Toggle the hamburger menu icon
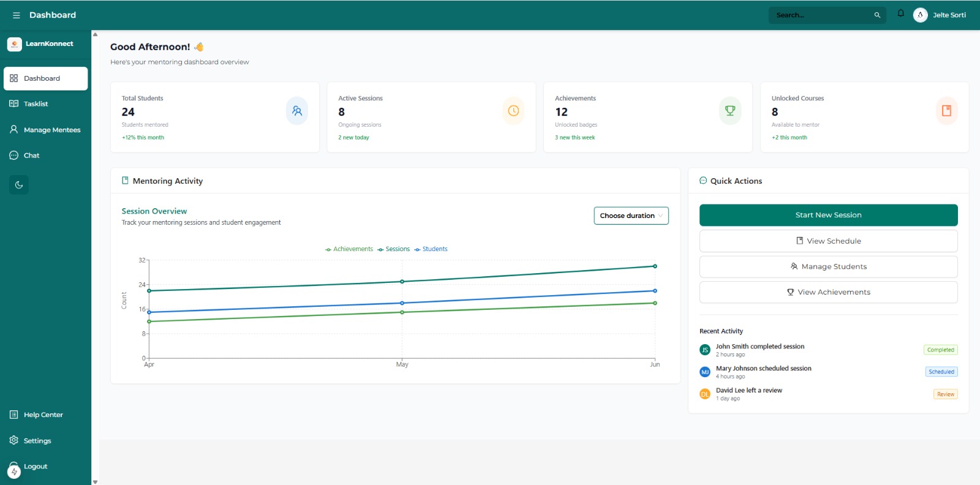Image resolution: width=980 pixels, height=485 pixels. point(17,15)
